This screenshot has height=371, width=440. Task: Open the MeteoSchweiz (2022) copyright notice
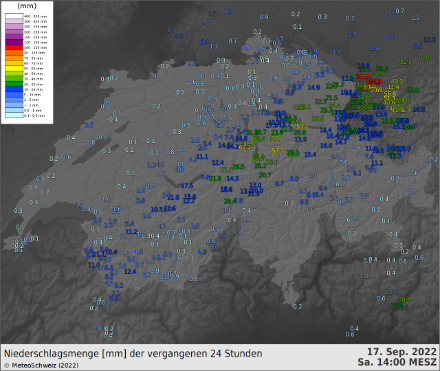tap(42, 366)
